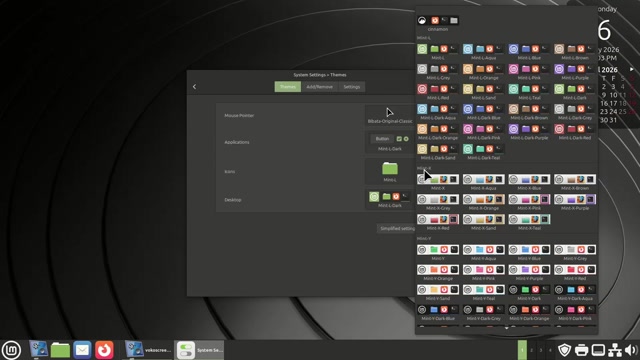
Task: Choose the Mint-Y-Dark desktop theme
Action: pyautogui.click(x=529, y=293)
